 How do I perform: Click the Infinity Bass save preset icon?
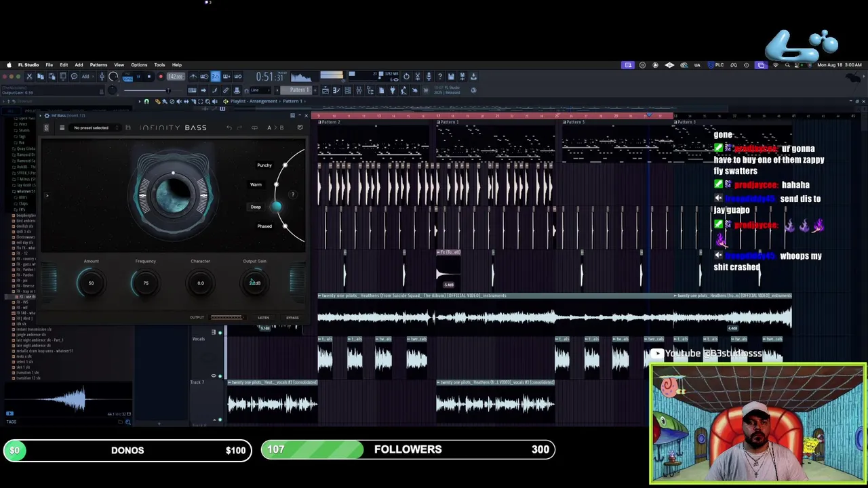127,127
